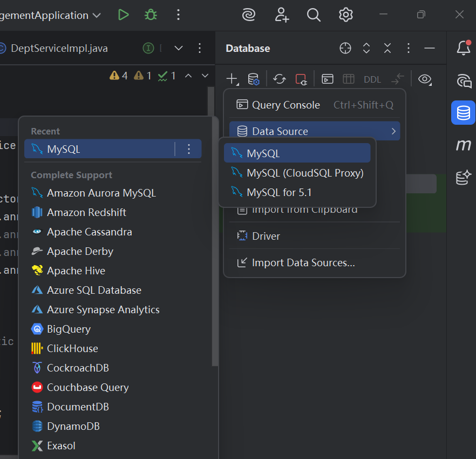Select MySQL in the submenu
476x459 pixels.
[x=297, y=153]
